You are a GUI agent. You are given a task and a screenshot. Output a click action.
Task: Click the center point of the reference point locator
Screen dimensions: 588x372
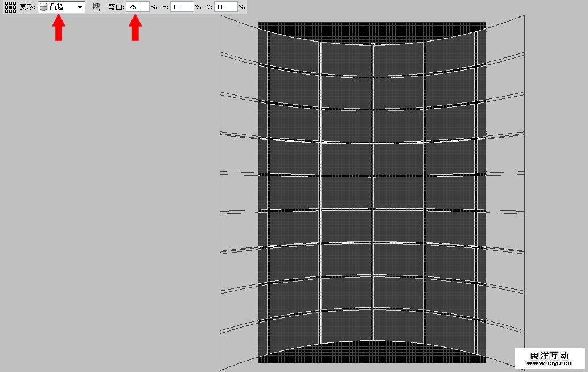point(10,7)
